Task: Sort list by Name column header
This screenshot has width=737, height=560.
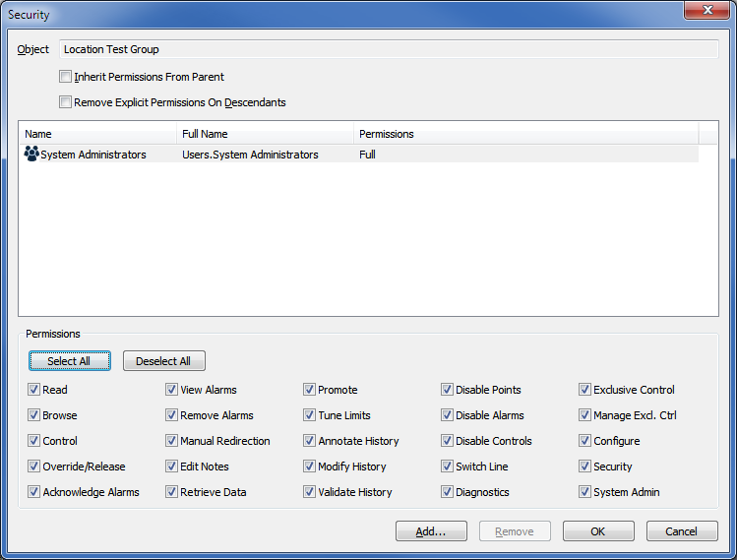Action: (x=96, y=134)
